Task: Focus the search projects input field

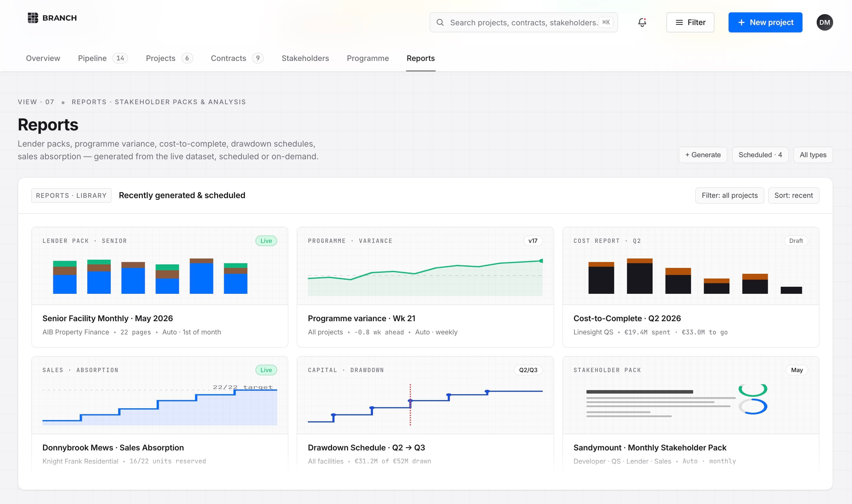Action: click(523, 22)
